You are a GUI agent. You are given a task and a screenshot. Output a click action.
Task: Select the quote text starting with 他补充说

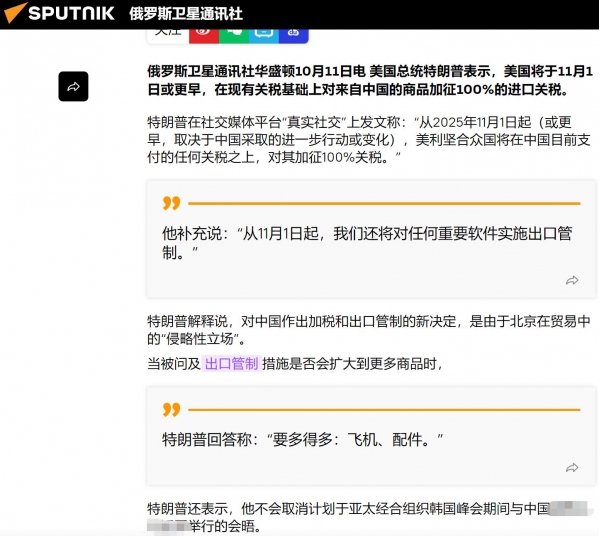366,243
